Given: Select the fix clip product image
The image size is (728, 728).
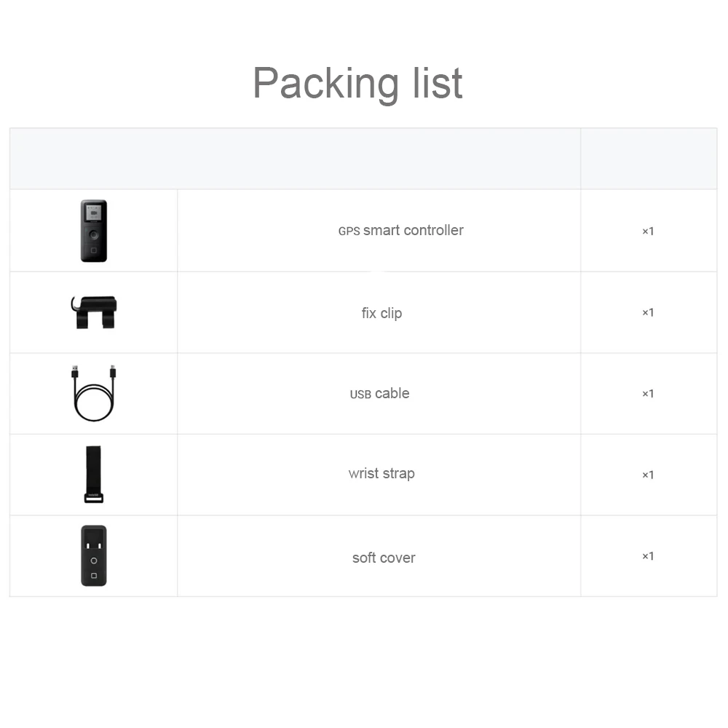Looking at the screenshot, I should (x=94, y=312).
